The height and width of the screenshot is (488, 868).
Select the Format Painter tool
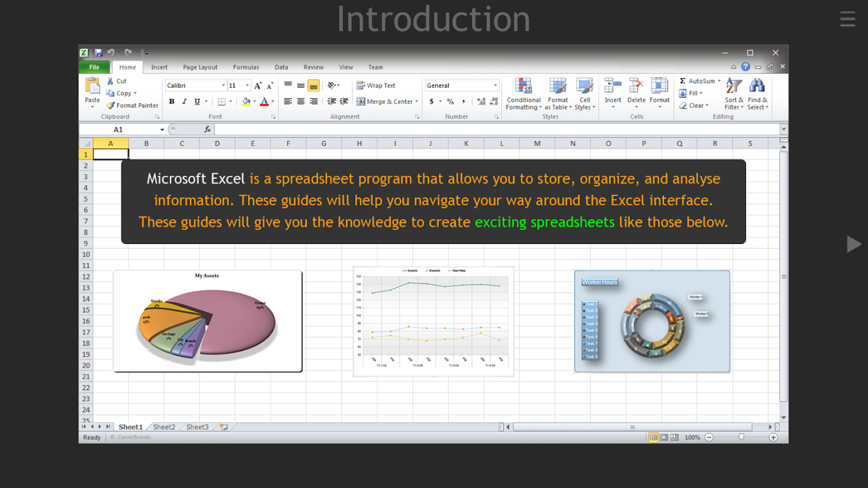[x=132, y=106]
